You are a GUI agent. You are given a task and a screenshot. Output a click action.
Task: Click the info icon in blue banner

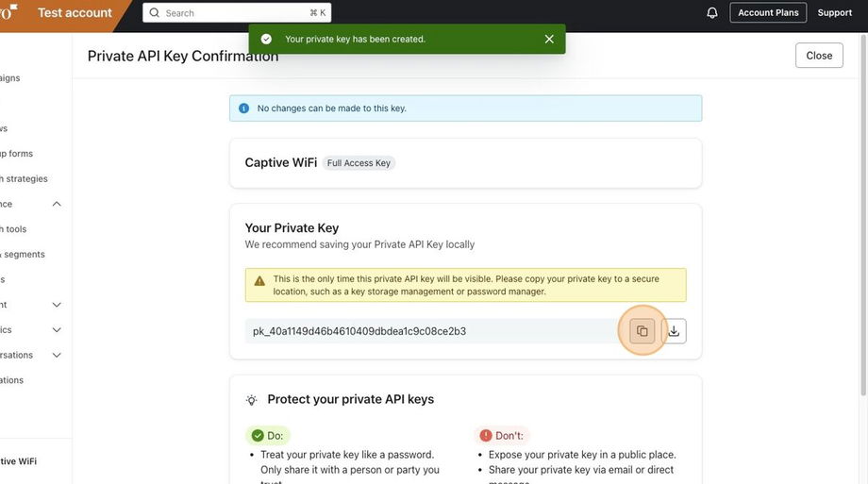click(x=244, y=108)
